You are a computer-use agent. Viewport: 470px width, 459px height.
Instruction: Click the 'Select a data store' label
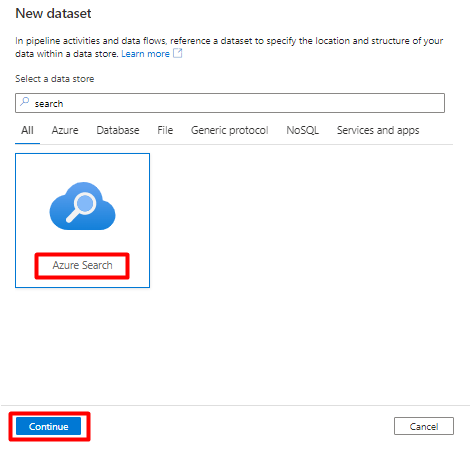(x=55, y=79)
